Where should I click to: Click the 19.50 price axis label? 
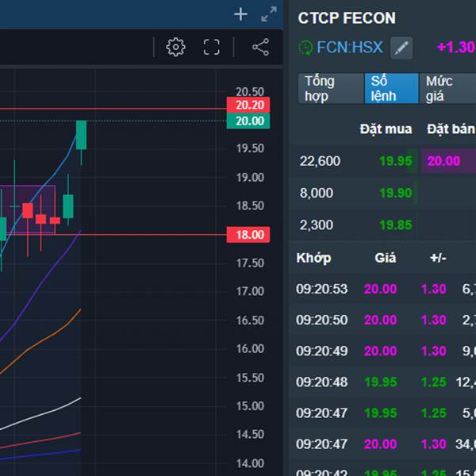coord(250,148)
